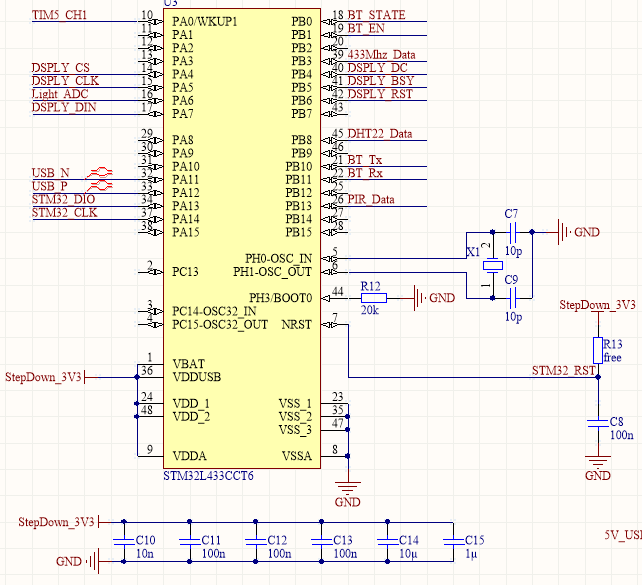
Task: Click the BT_Rx net label
Action: (365, 173)
